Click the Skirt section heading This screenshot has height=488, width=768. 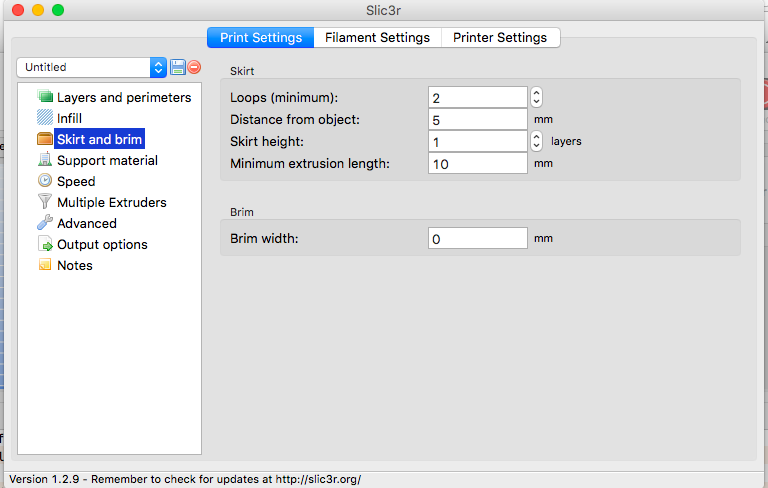pyautogui.click(x=242, y=71)
